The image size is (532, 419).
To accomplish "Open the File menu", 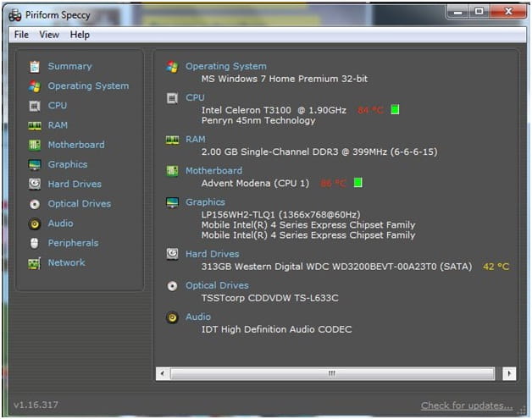I will pos(21,35).
